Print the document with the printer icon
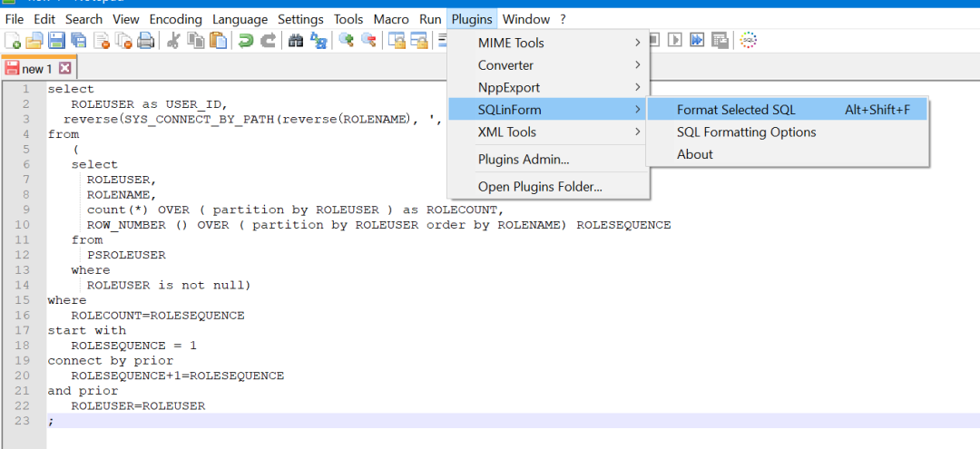 [145, 41]
